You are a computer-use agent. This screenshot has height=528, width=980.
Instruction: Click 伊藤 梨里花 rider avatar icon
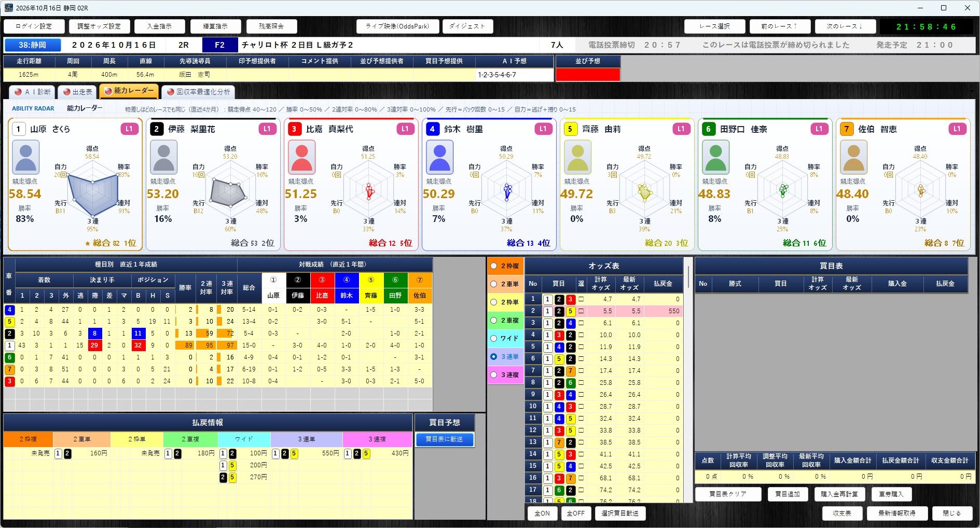163,157
